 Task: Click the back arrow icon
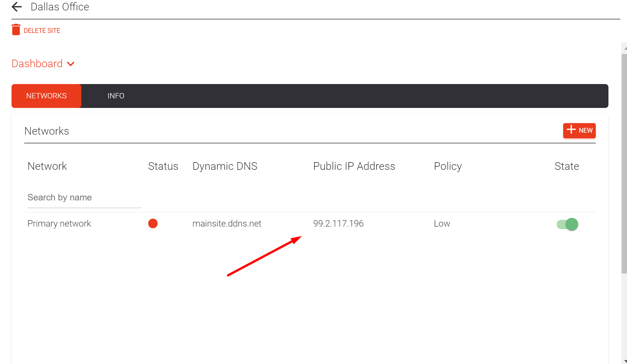tap(17, 7)
